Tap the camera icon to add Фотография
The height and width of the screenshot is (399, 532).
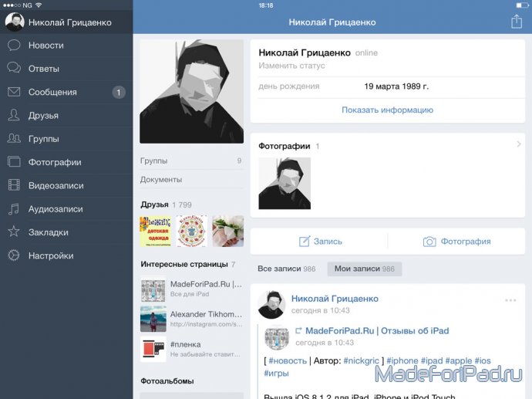429,242
